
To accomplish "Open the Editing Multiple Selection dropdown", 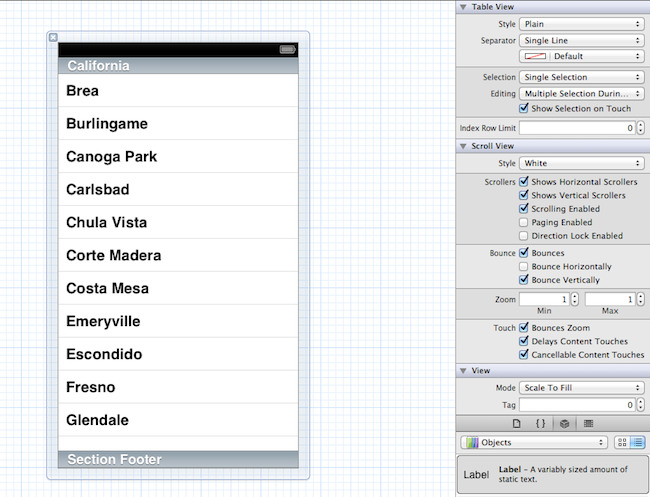I will [582, 94].
